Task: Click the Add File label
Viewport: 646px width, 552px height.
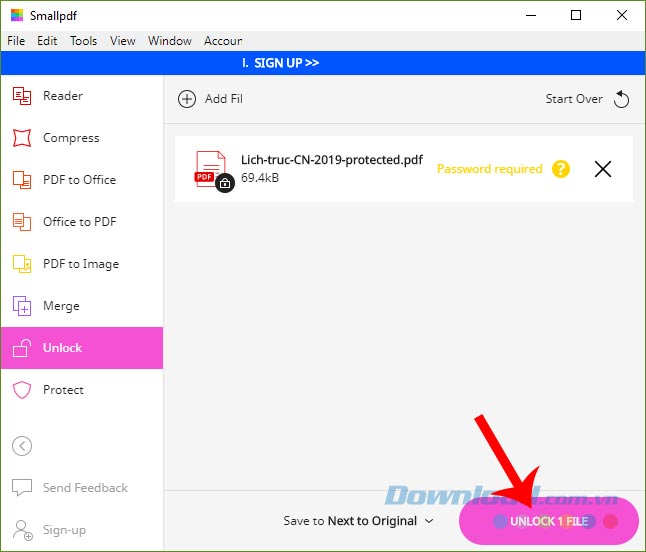Action: [224, 99]
